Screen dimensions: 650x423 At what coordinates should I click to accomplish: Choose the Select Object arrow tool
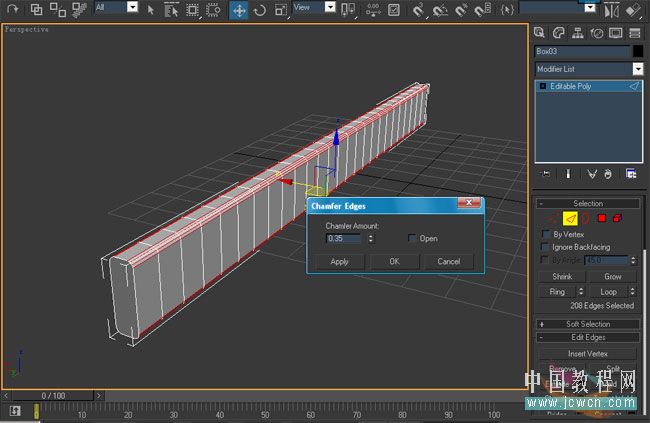(151, 10)
